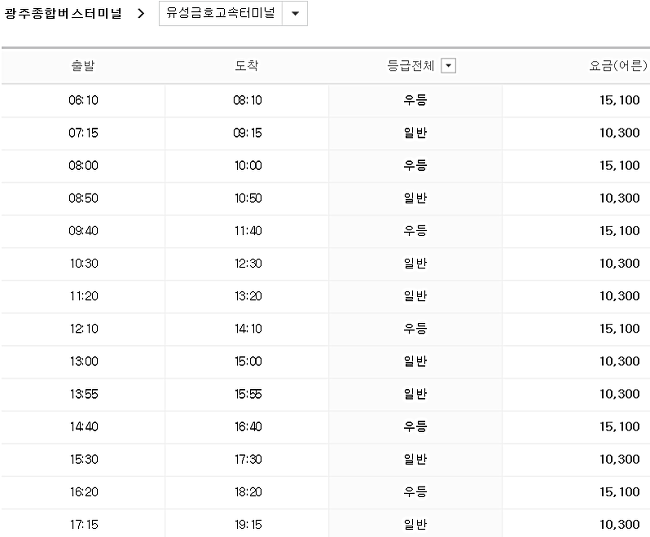650x537 pixels.
Task: Select the 10:30 departure time
Action: coord(84,263)
